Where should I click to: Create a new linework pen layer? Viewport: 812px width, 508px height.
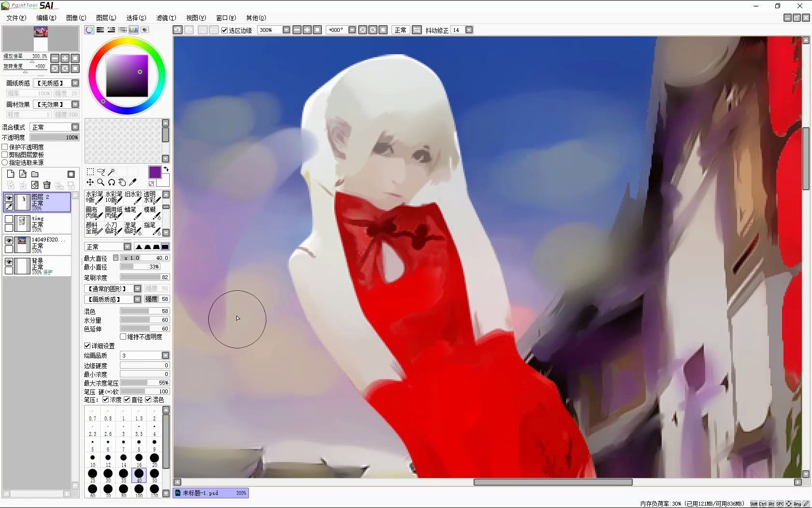pyautogui.click(x=23, y=174)
